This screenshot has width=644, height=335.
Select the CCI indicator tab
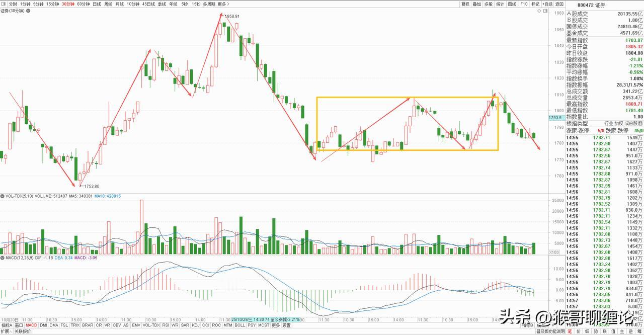point(206,325)
